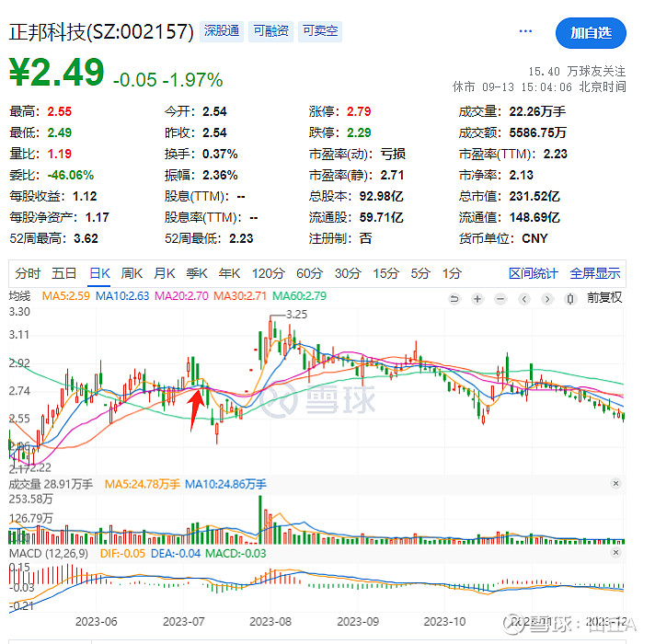Viewport: 655px width, 644px height.
Task: Open the 可卖空 tag
Action: click(320, 31)
